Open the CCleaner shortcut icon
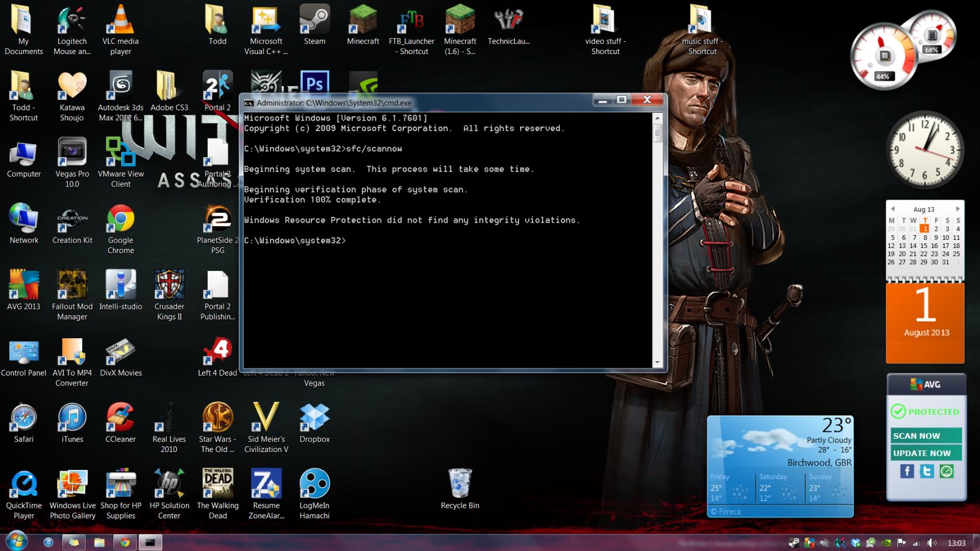 120,418
